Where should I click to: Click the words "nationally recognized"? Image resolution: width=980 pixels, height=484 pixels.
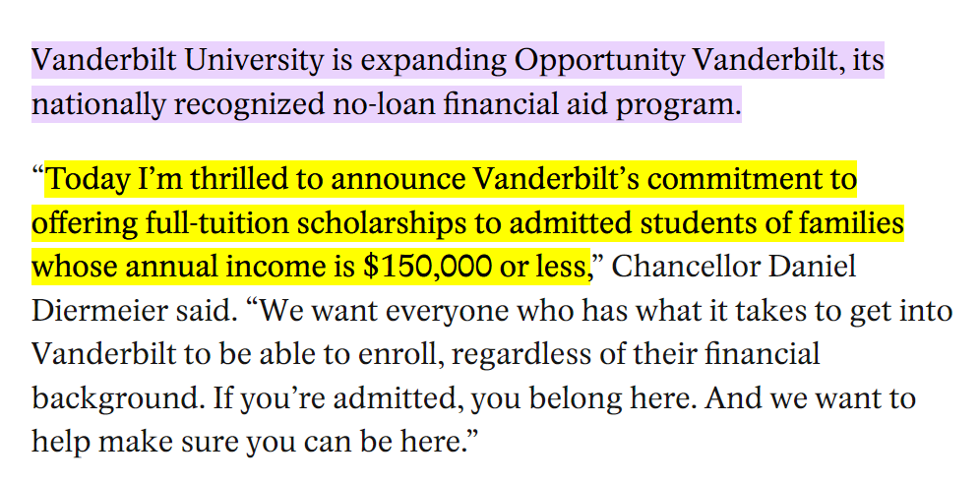click(x=177, y=104)
